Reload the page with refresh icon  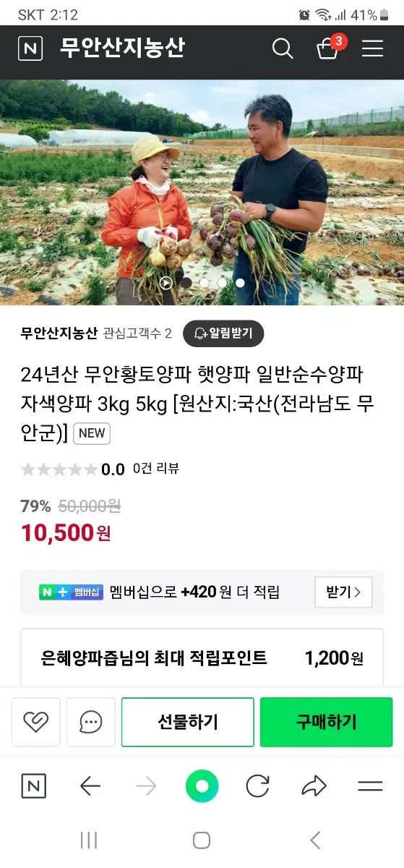[x=258, y=786]
